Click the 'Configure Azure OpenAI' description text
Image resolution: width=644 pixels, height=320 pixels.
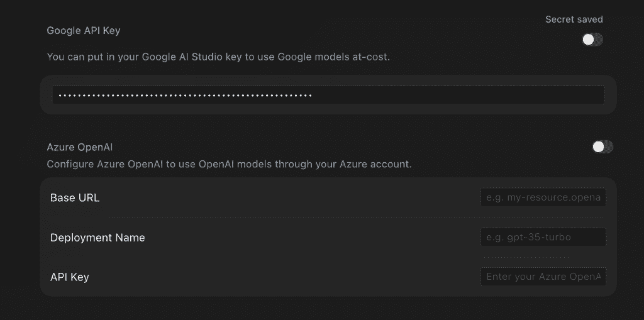coord(229,164)
